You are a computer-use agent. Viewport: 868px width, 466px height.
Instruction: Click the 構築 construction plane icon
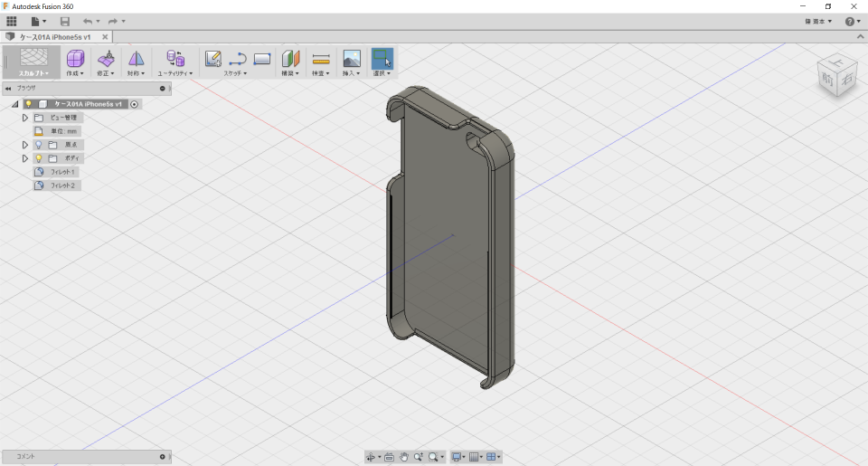point(290,58)
